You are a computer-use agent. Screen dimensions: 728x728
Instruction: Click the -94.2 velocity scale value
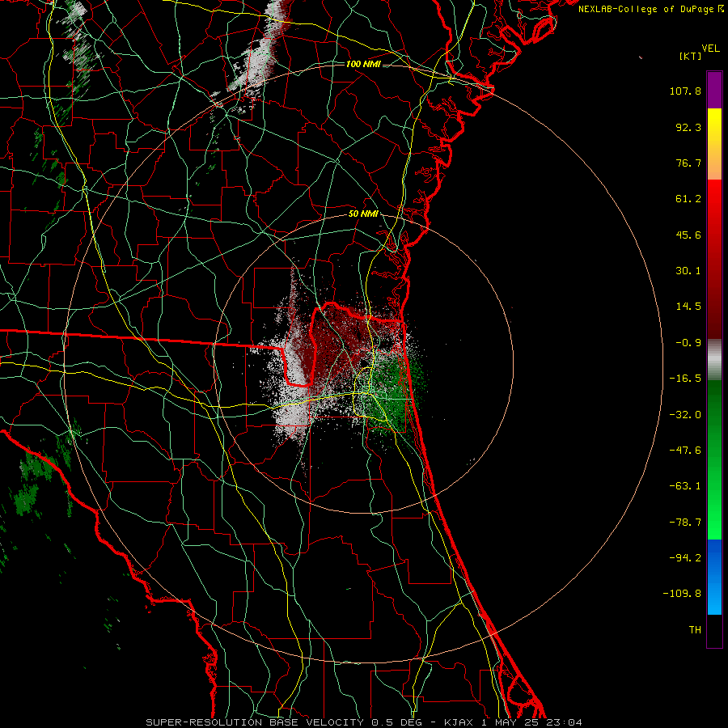pos(685,557)
